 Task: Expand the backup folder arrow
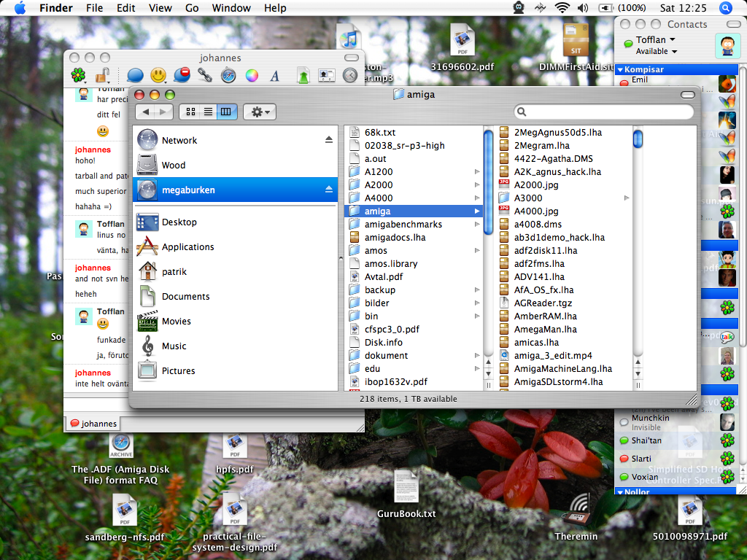pos(477,289)
